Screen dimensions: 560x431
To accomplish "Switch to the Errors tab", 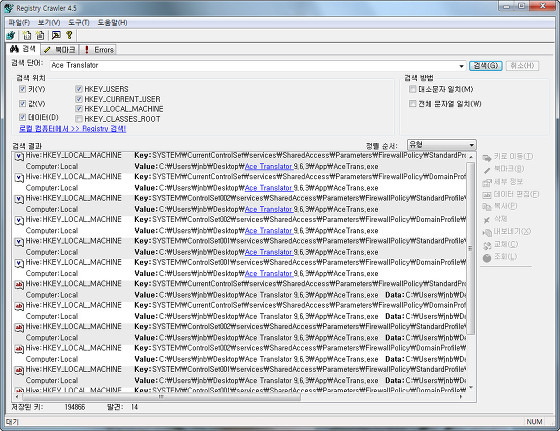I will [x=98, y=50].
